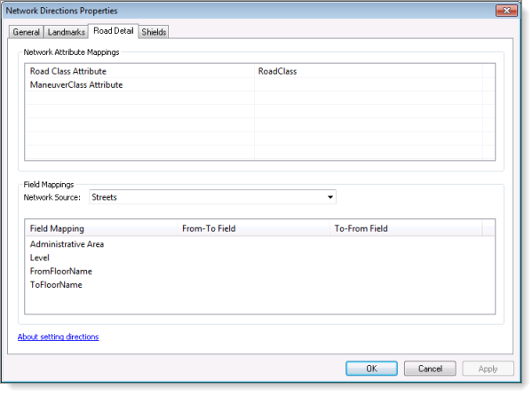This screenshot has height=397, width=532.
Task: Click the Streets combo box
Action: click(x=212, y=197)
